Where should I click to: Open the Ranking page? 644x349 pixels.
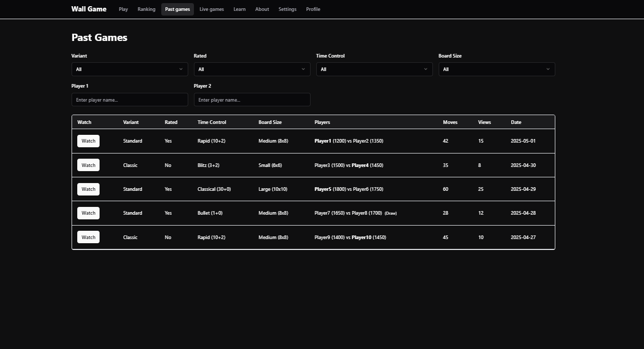(x=146, y=9)
